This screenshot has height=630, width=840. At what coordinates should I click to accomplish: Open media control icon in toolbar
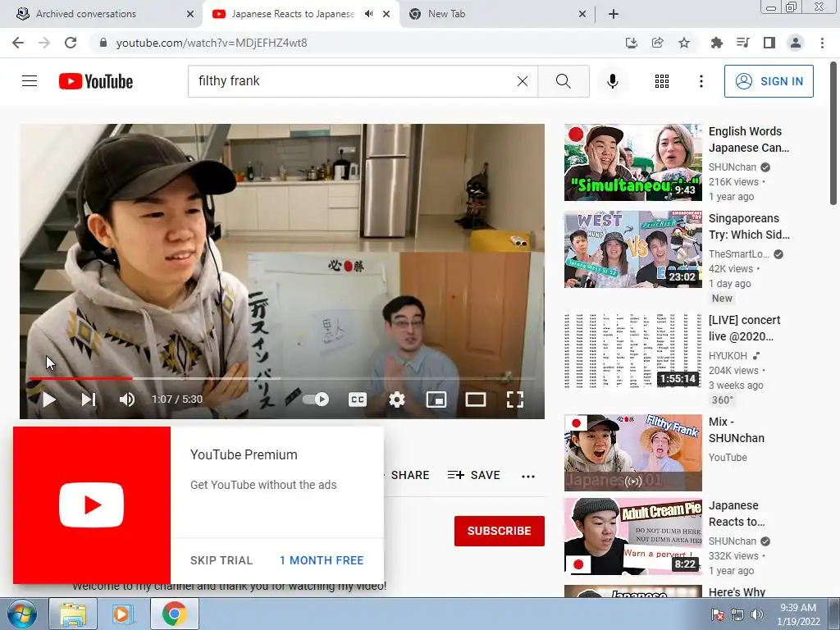click(x=742, y=43)
